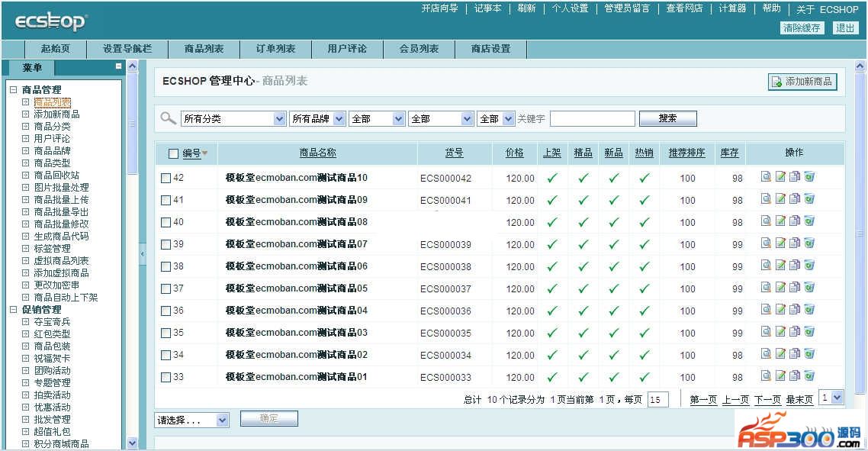Click the view icon for product 42
868x451 pixels.
766,177
